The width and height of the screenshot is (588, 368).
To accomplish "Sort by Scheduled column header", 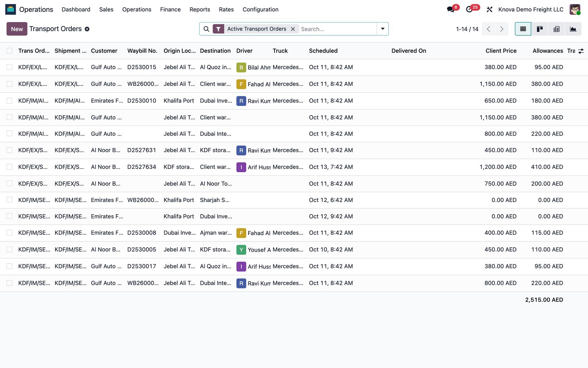I will 323,51.
